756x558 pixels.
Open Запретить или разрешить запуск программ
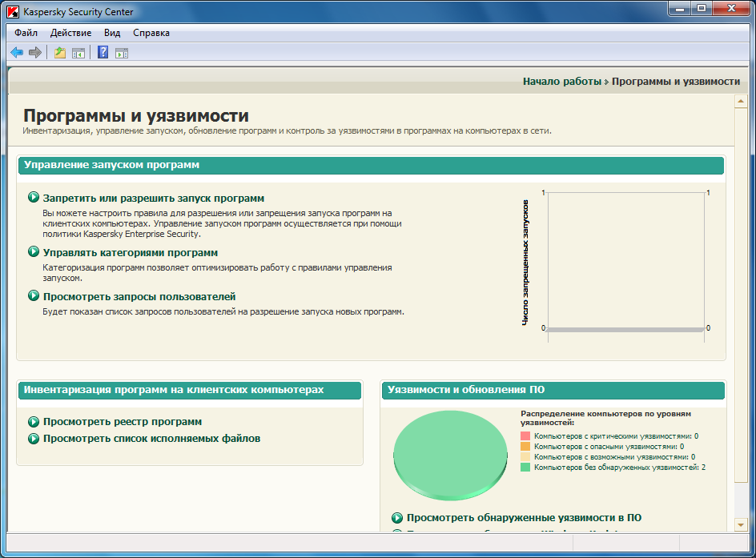[x=153, y=198]
